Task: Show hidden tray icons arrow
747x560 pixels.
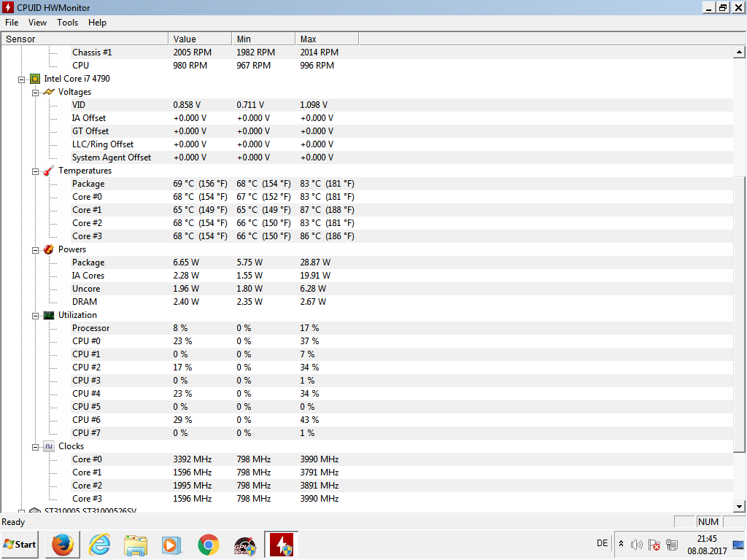Action: [622, 543]
